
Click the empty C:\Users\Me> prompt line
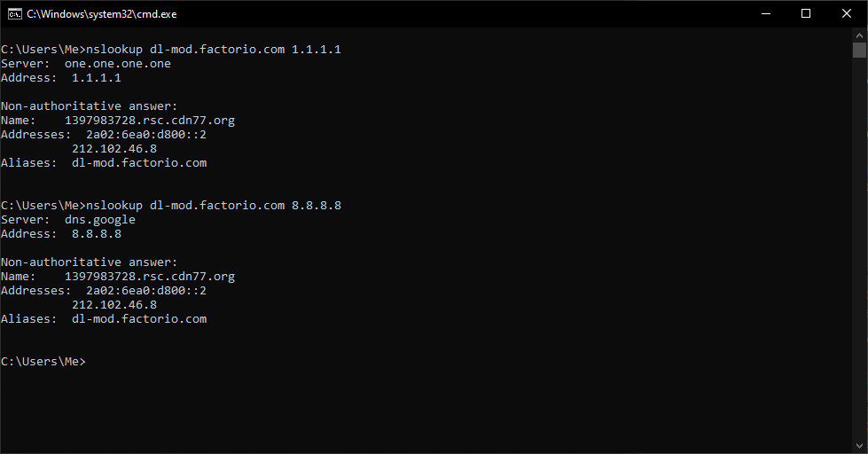click(x=43, y=362)
